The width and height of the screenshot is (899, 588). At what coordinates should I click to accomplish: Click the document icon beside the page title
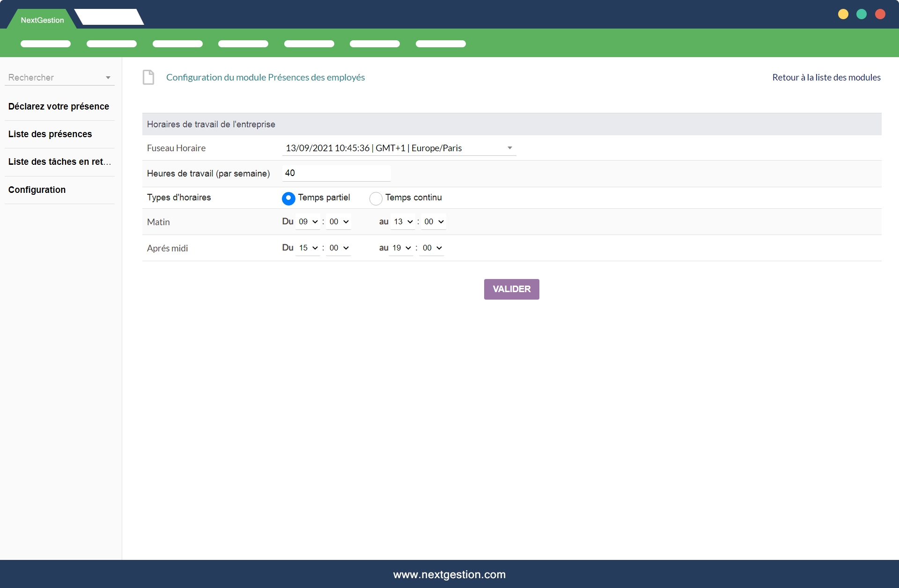(148, 77)
